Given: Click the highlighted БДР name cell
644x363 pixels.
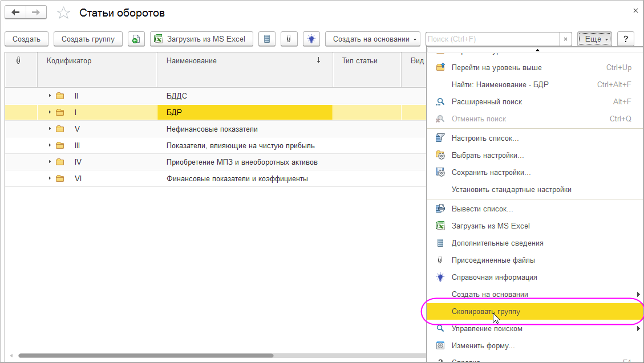Looking at the screenshot, I should (245, 112).
